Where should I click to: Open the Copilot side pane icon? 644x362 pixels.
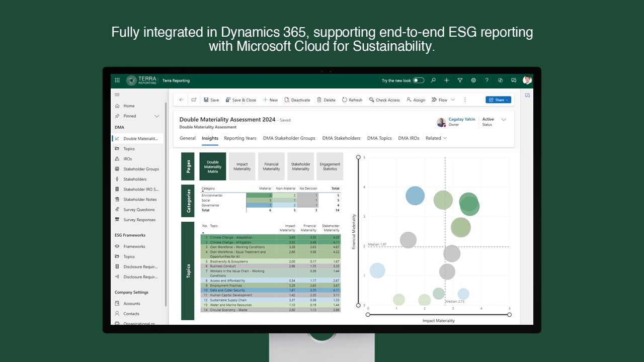[x=527, y=95]
